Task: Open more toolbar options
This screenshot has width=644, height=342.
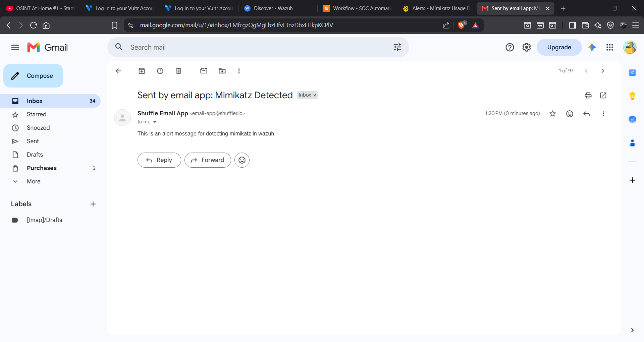Action: tap(239, 71)
